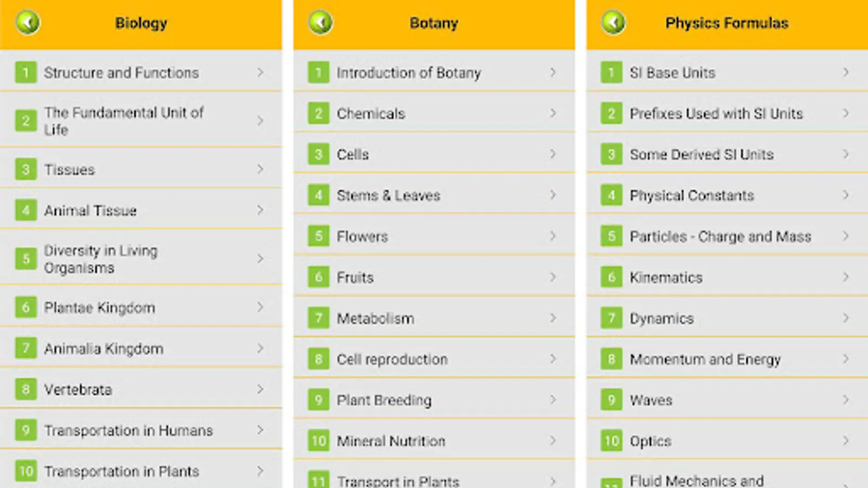Expand the Waves row chevron
This screenshot has width=868, height=488.
(x=846, y=400)
